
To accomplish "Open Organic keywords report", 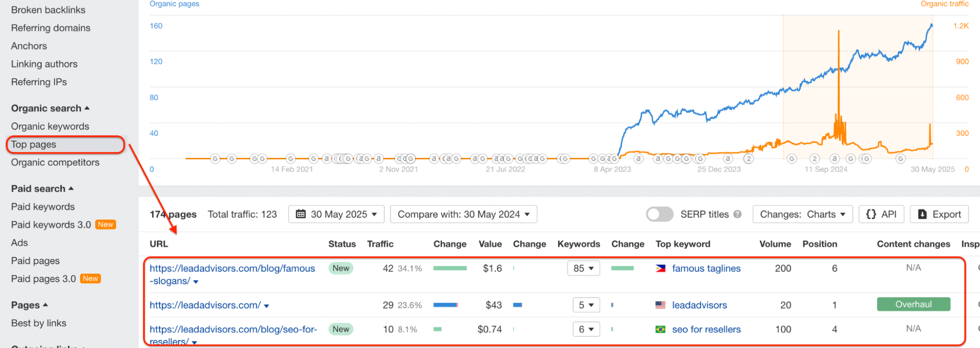I will pos(50,126).
